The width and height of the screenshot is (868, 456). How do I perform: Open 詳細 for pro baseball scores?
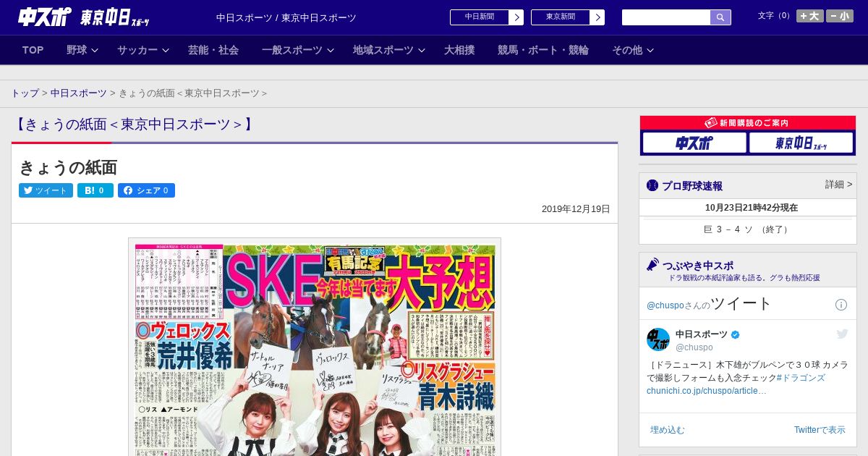[838, 185]
